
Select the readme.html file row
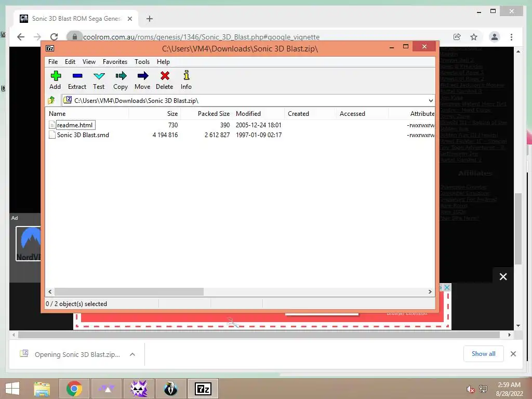240,125
